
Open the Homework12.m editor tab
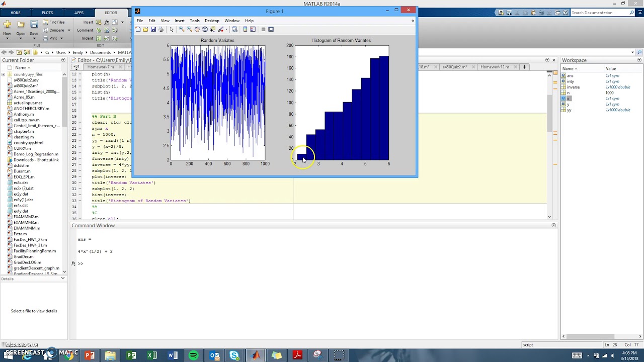pos(495,67)
